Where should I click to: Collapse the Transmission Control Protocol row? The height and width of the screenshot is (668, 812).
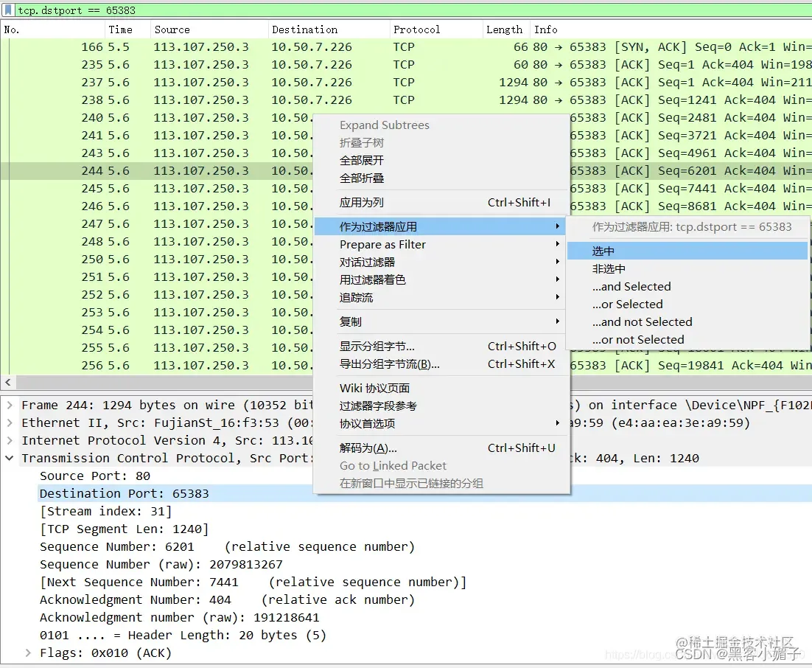(10, 458)
